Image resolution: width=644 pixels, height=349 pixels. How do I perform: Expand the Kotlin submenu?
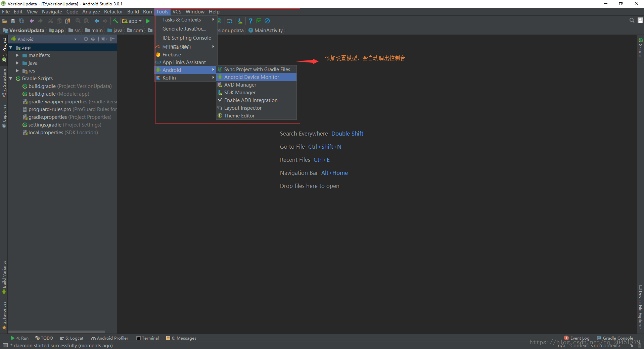[186, 78]
